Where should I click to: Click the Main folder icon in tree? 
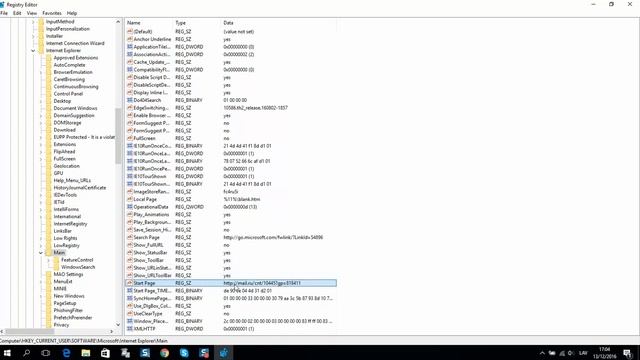point(49,253)
